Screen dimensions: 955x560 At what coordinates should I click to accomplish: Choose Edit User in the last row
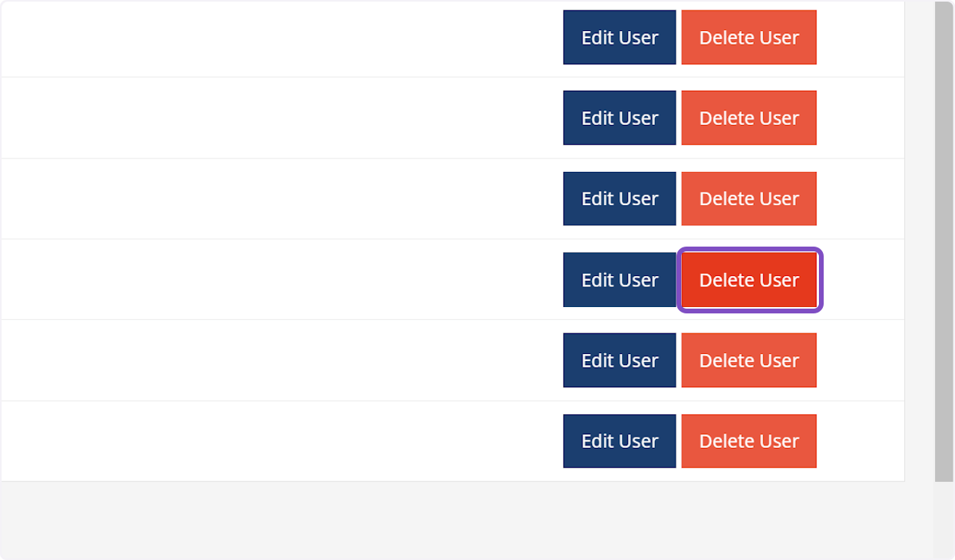click(x=619, y=441)
